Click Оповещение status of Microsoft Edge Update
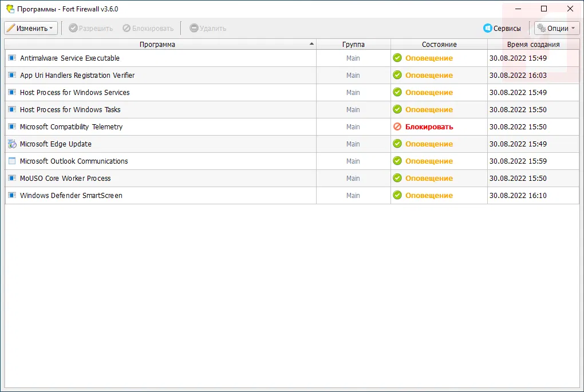This screenshot has width=584, height=392. (x=429, y=144)
